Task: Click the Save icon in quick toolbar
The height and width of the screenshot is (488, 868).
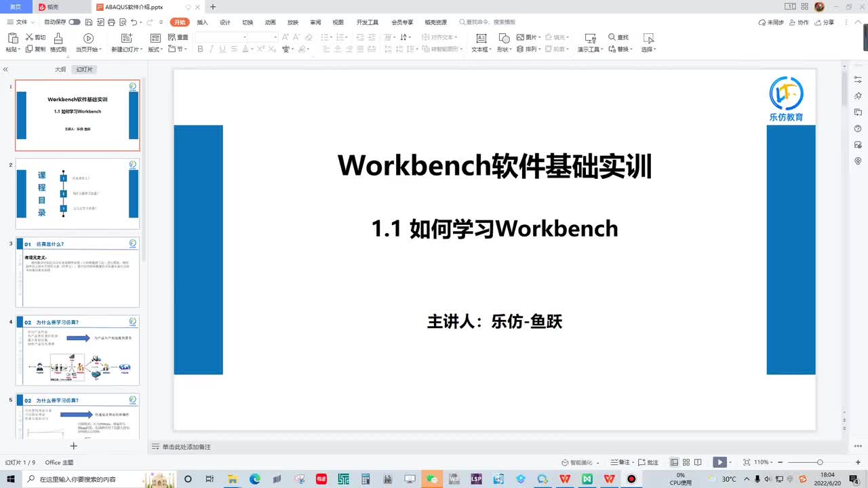Action: 89,22
